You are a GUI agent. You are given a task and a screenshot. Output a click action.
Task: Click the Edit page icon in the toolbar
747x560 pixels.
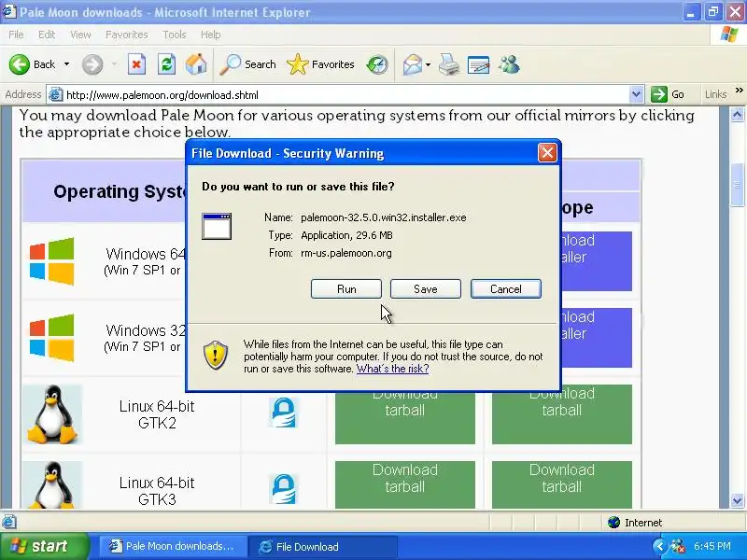[x=479, y=64]
